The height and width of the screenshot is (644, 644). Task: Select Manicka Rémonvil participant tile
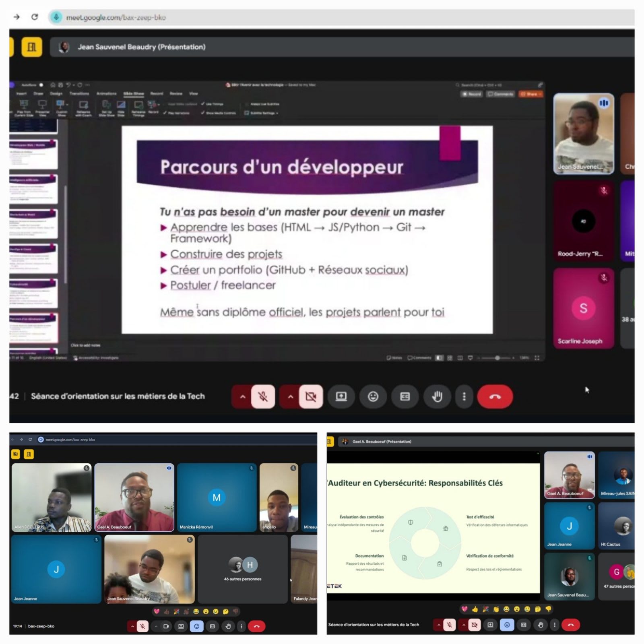[x=217, y=497]
